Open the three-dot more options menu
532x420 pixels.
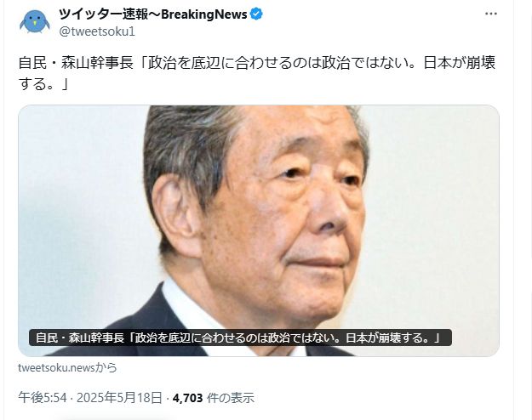[x=490, y=14]
